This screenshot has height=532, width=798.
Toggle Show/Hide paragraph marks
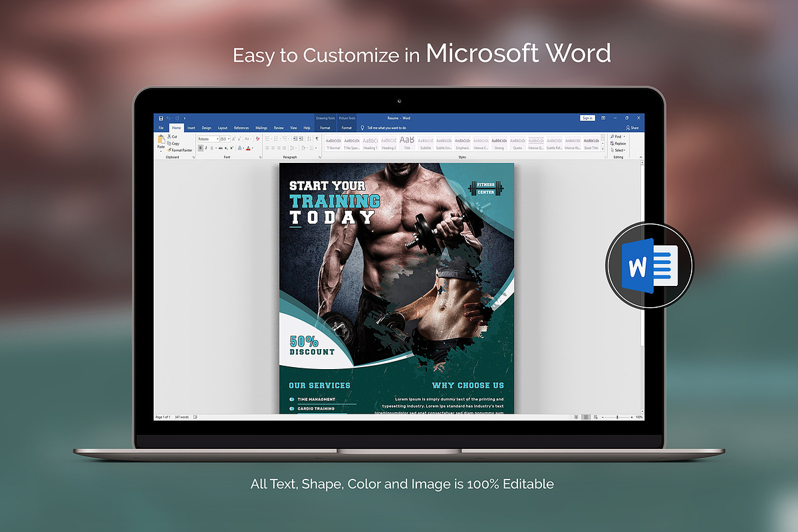pos(317,139)
